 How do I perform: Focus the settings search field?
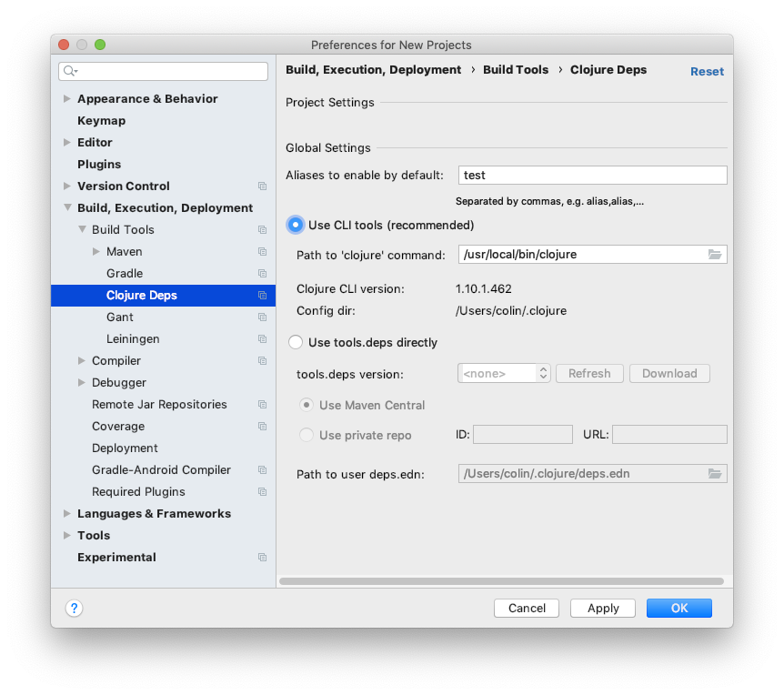pos(163,72)
